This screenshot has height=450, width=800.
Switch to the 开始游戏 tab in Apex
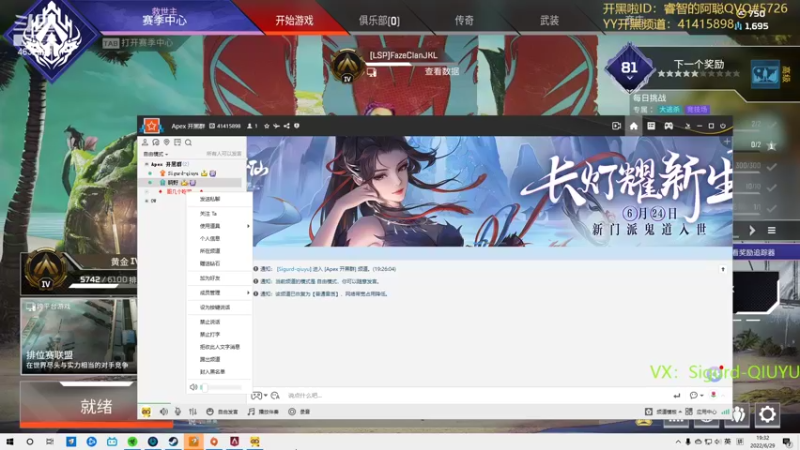coord(294,20)
